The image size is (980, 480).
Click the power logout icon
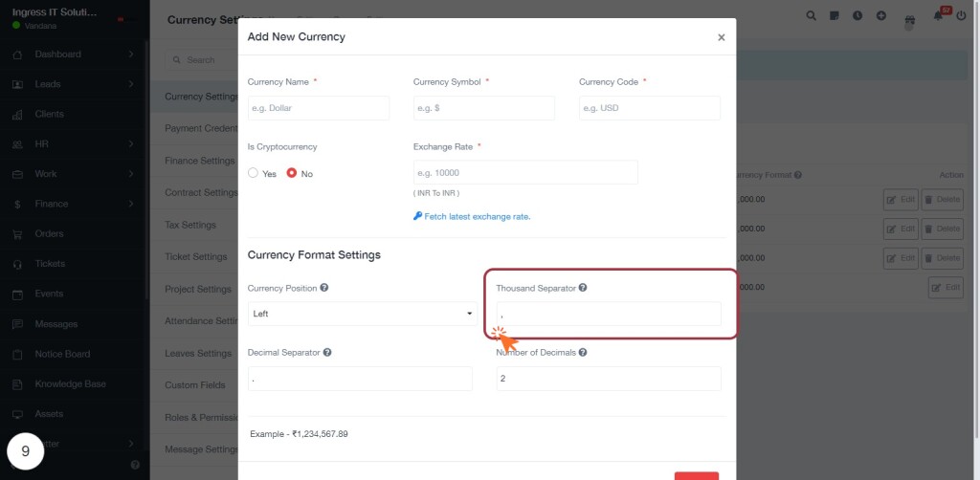[x=961, y=15]
